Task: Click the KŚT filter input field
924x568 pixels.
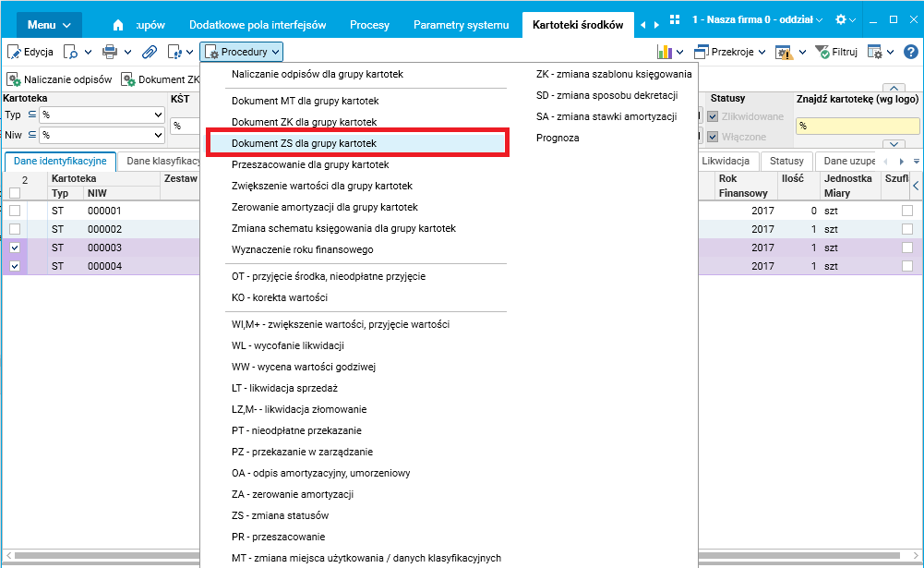Action: [x=185, y=126]
